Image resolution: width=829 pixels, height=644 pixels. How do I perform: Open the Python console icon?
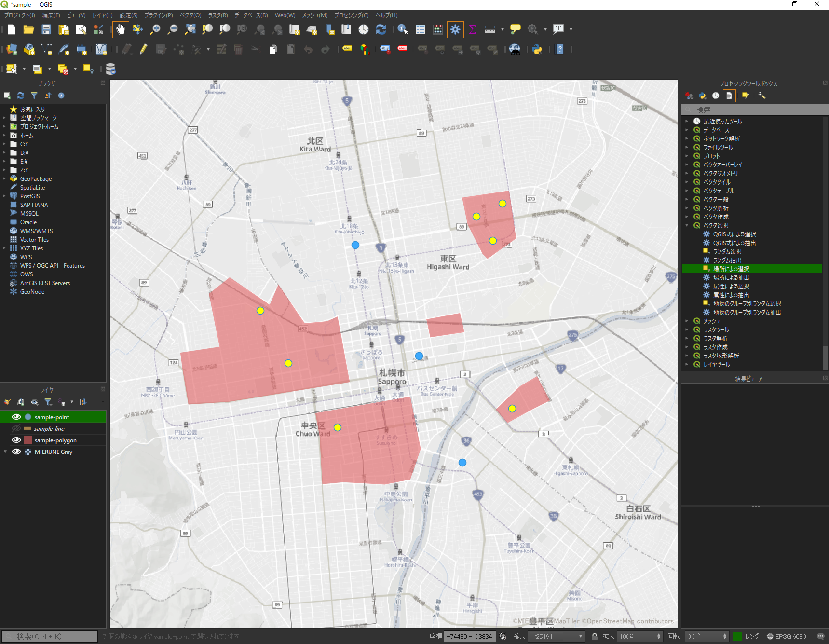click(537, 49)
